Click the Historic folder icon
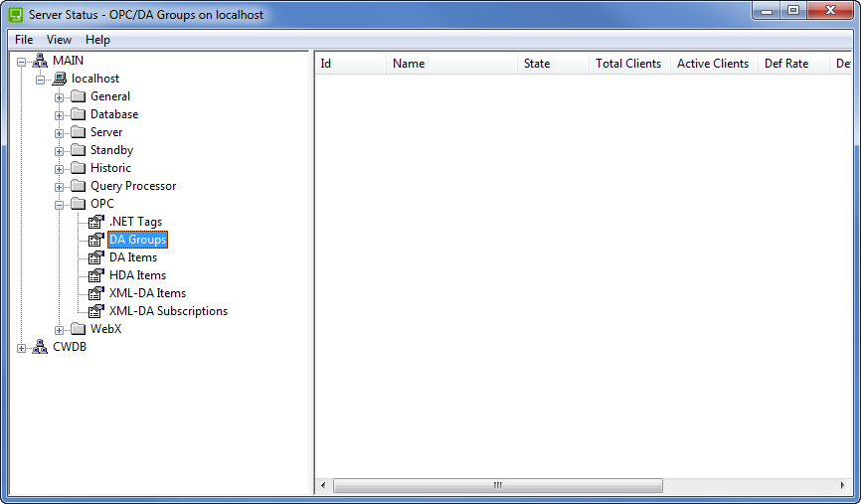The width and height of the screenshot is (861, 504). coord(78,168)
